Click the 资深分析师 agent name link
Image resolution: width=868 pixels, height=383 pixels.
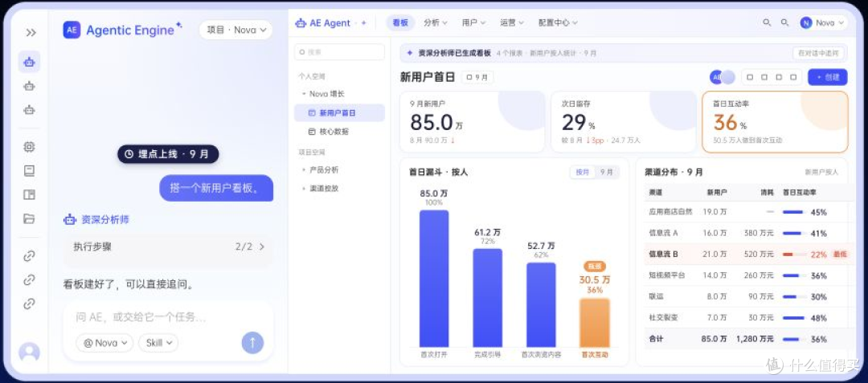pyautogui.click(x=105, y=219)
